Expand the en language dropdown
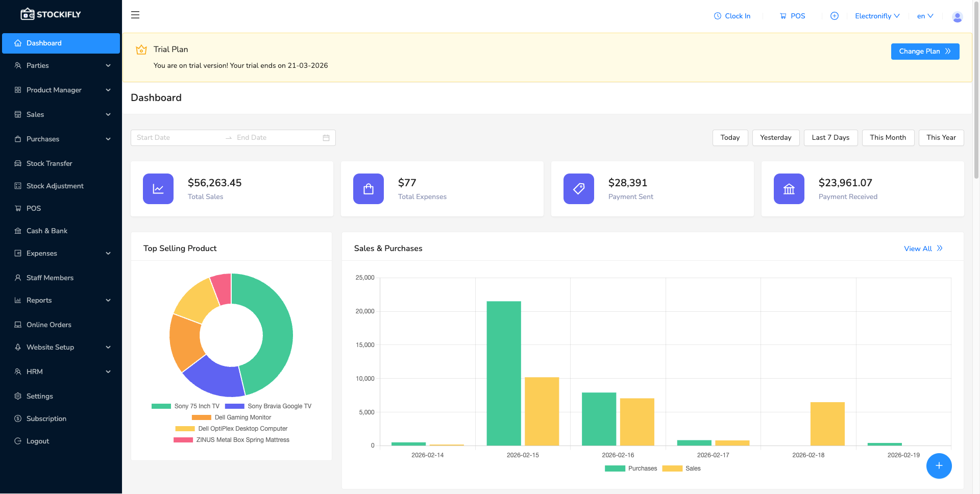Viewport: 980px width, 494px height. tap(925, 16)
